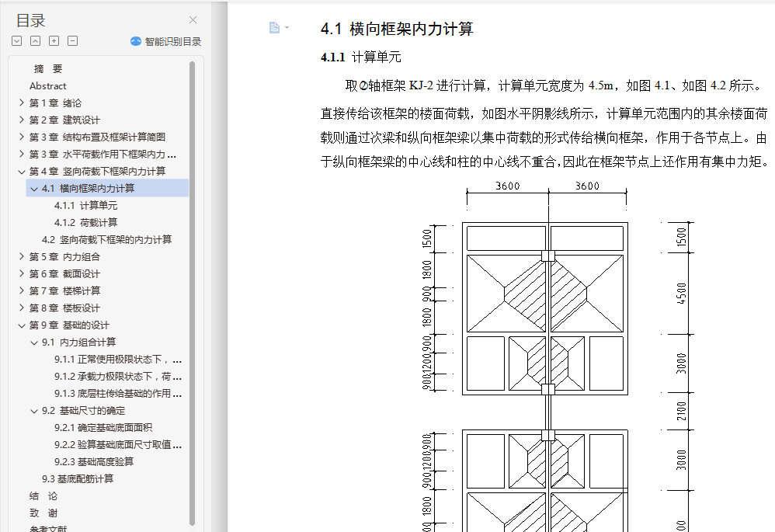The image size is (775, 532).
Task: Expand 第 3 章 结构布置及框架计算简图 chevron
Action: coord(21,137)
